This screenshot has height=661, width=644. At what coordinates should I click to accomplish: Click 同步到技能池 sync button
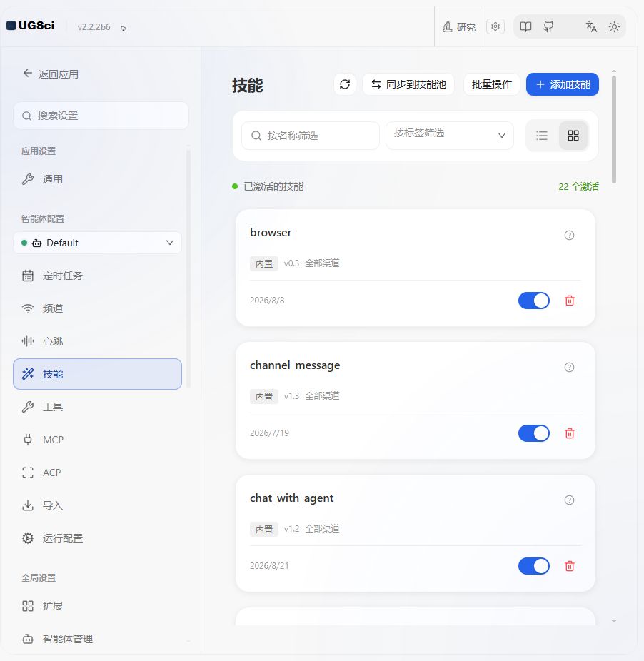(x=408, y=84)
